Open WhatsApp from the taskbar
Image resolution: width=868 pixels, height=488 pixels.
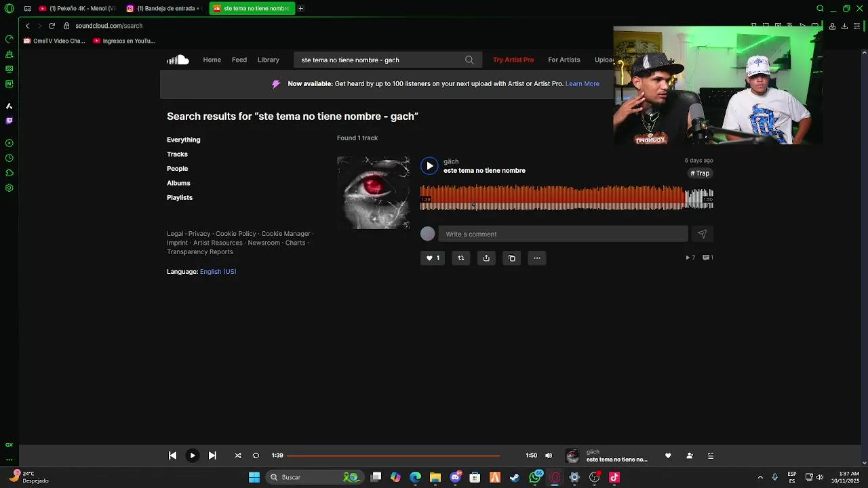click(x=535, y=477)
